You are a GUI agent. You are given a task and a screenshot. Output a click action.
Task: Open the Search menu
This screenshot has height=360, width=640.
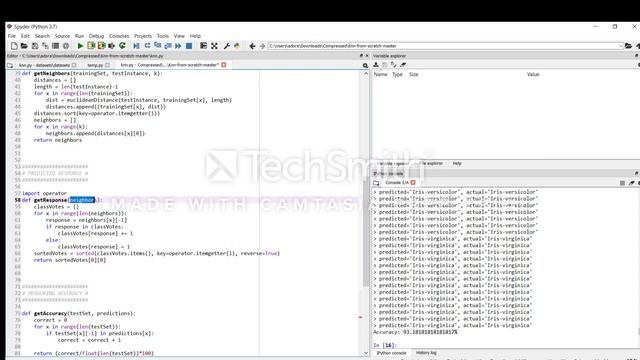pos(42,36)
